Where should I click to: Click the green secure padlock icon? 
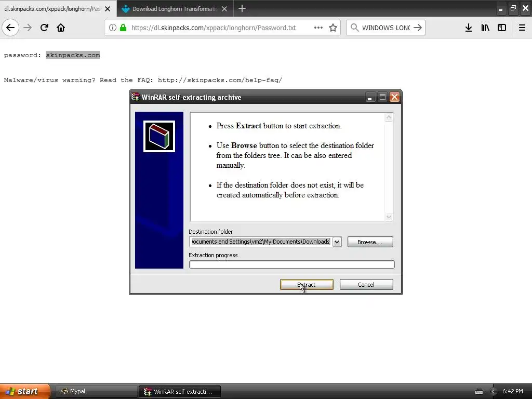pos(123,28)
